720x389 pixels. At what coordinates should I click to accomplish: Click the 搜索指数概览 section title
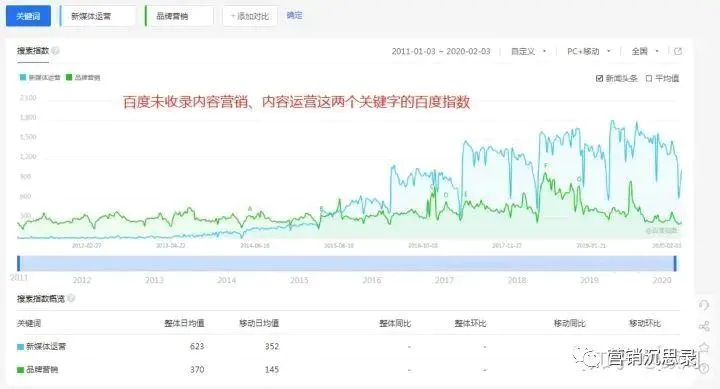click(41, 299)
